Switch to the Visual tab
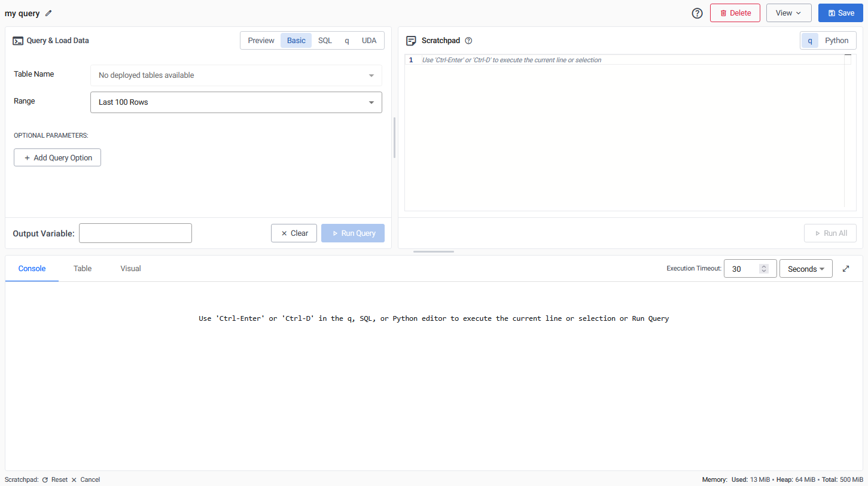The image size is (868, 486). 130,268
